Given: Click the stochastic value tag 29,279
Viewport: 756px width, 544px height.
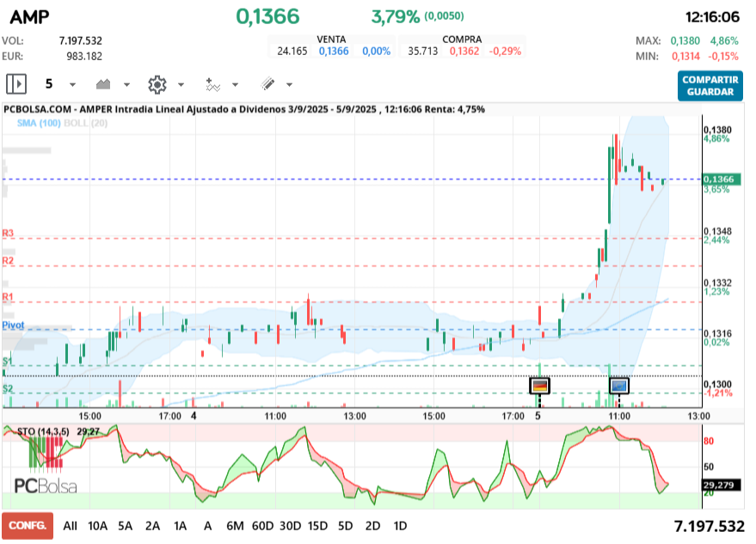Looking at the screenshot, I should click(721, 485).
